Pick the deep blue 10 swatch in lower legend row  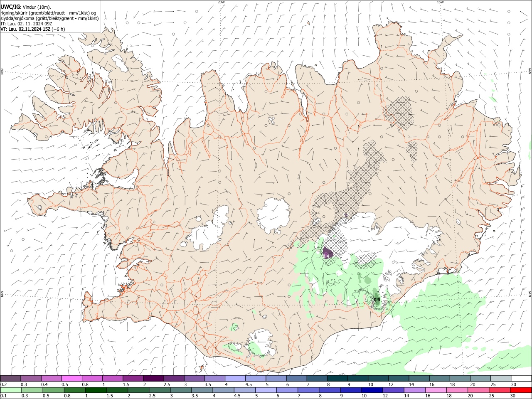point(372,390)
